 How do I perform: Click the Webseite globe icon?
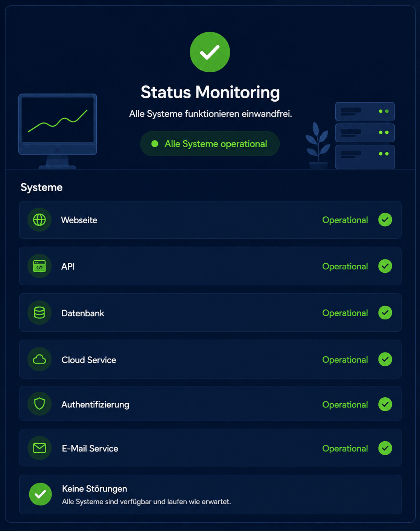(40, 220)
